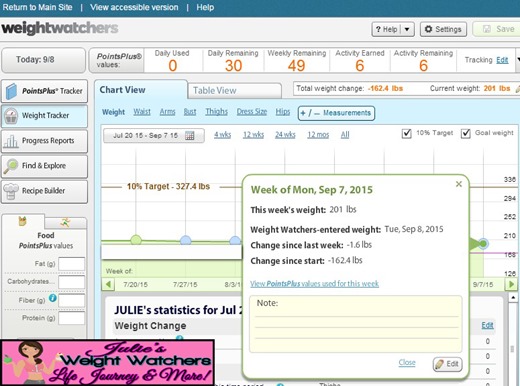Click the Save disk icon

pos(487,29)
